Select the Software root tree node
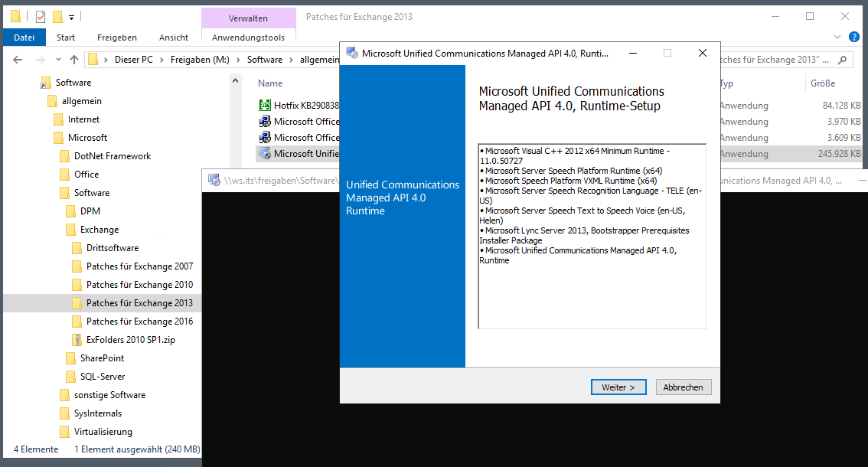The image size is (868, 467). click(x=73, y=83)
